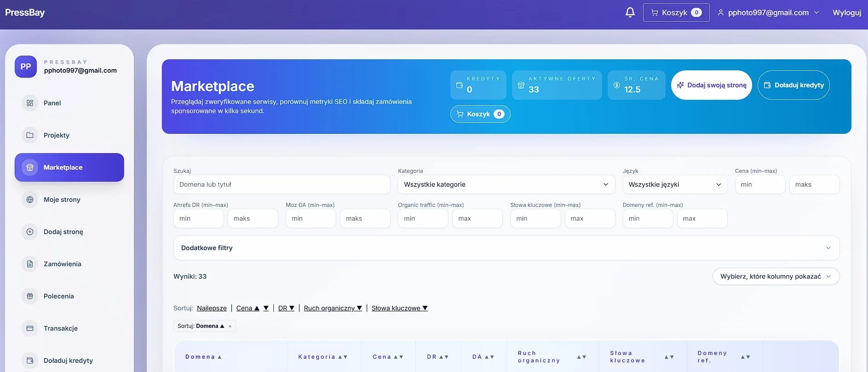
Task: Click the Transakcje card icon
Action: pyautogui.click(x=30, y=328)
